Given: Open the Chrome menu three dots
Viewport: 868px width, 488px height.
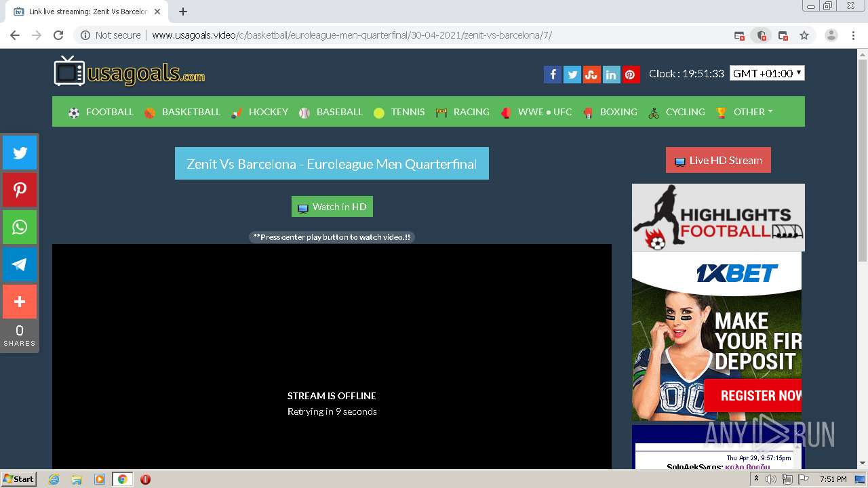Looking at the screenshot, I should (x=854, y=35).
